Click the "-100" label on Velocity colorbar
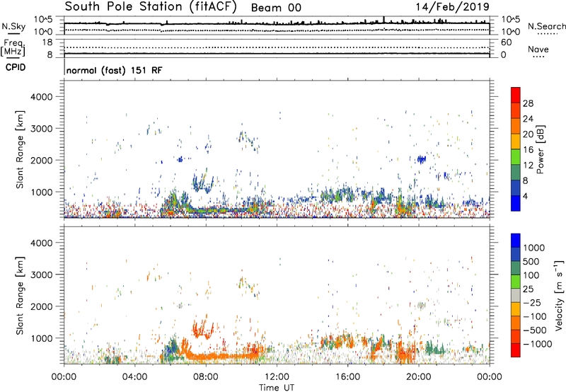566x392 pixels. pos(534,316)
